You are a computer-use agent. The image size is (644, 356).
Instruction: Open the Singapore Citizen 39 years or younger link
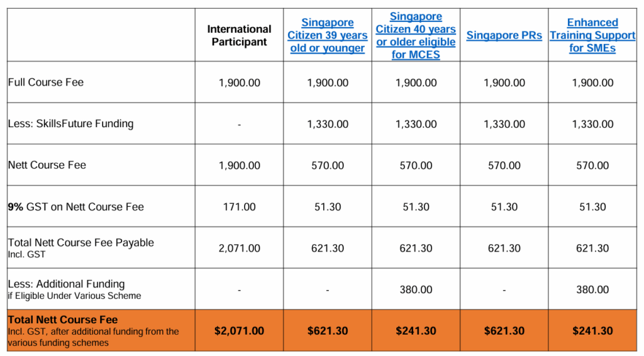(x=327, y=35)
